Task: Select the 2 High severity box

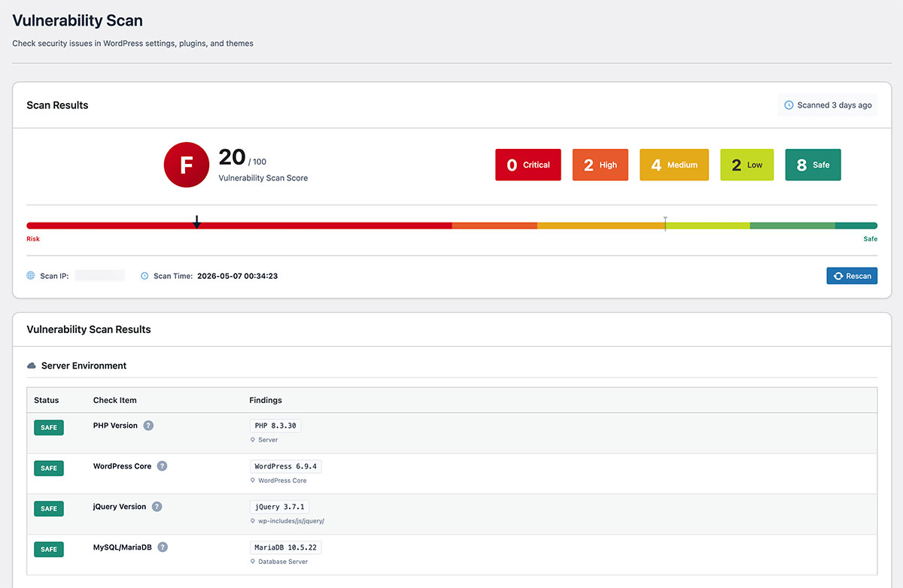Action: 600,165
